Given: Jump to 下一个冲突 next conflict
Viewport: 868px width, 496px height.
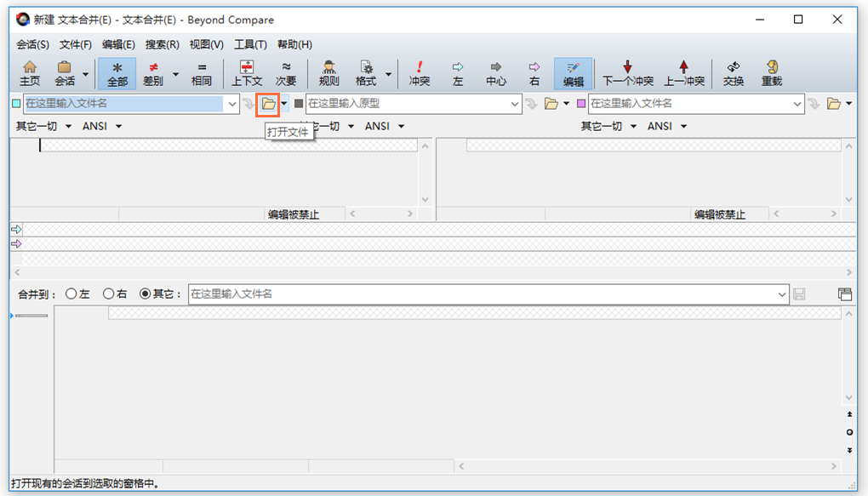Looking at the screenshot, I should point(628,73).
